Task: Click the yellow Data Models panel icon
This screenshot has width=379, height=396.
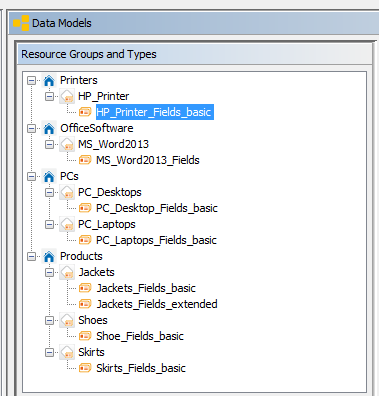Action: [21, 23]
